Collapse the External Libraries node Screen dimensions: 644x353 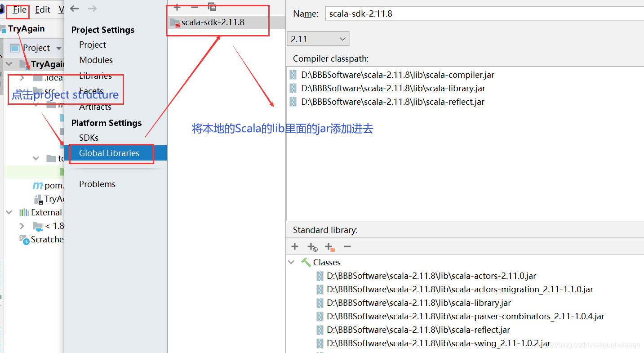(x=9, y=212)
